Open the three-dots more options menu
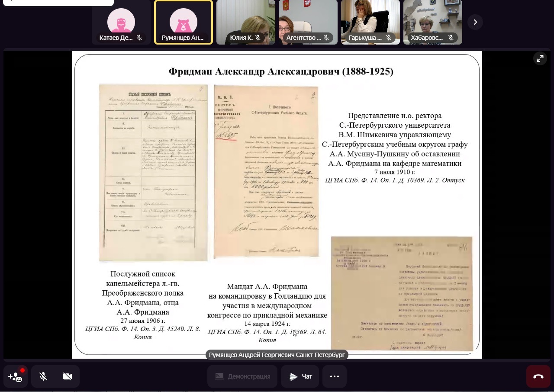This screenshot has width=554, height=392. coord(335,376)
